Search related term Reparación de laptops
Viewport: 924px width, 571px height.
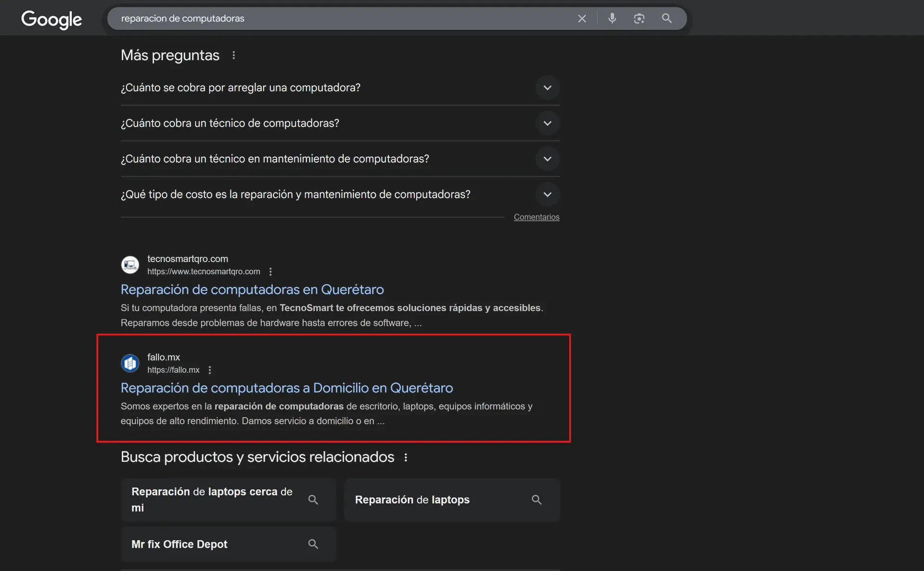452,500
